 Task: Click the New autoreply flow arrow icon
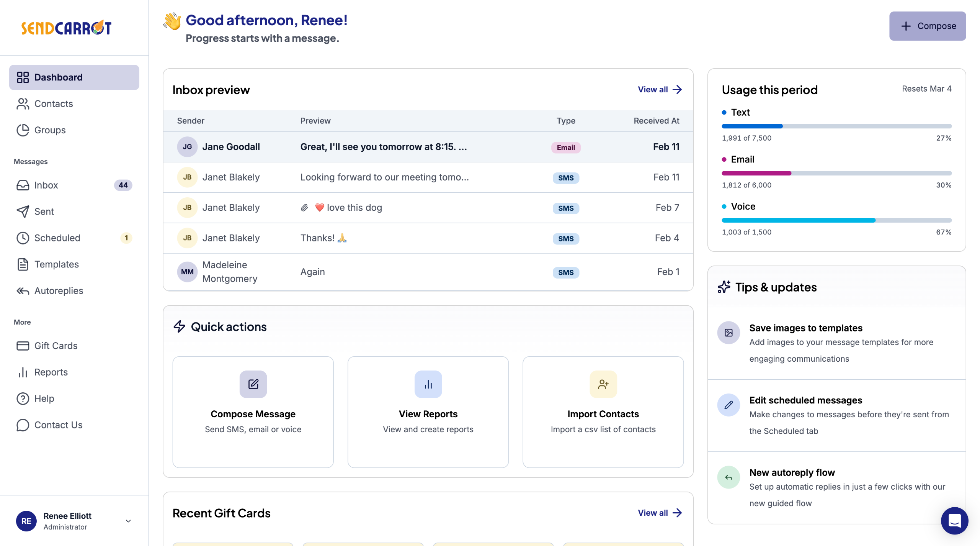pyautogui.click(x=728, y=477)
